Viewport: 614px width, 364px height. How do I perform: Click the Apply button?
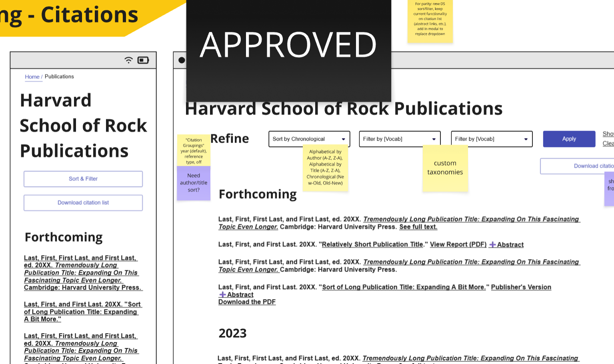(x=569, y=139)
